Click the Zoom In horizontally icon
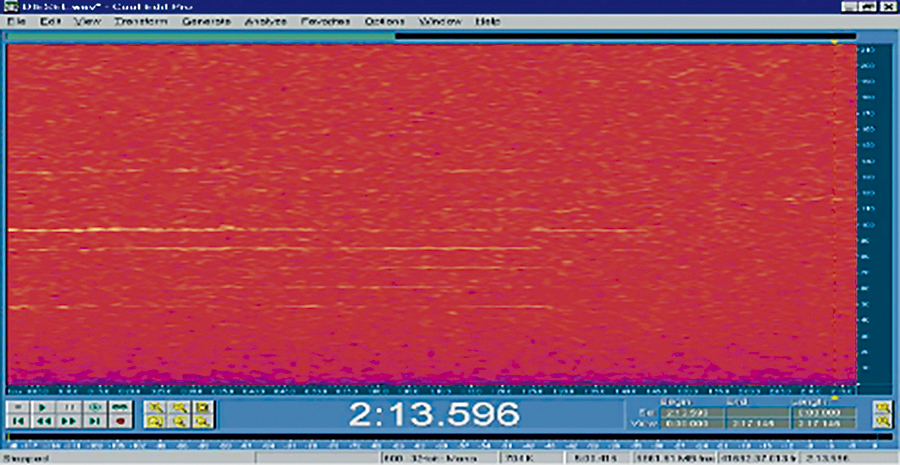 [x=156, y=407]
